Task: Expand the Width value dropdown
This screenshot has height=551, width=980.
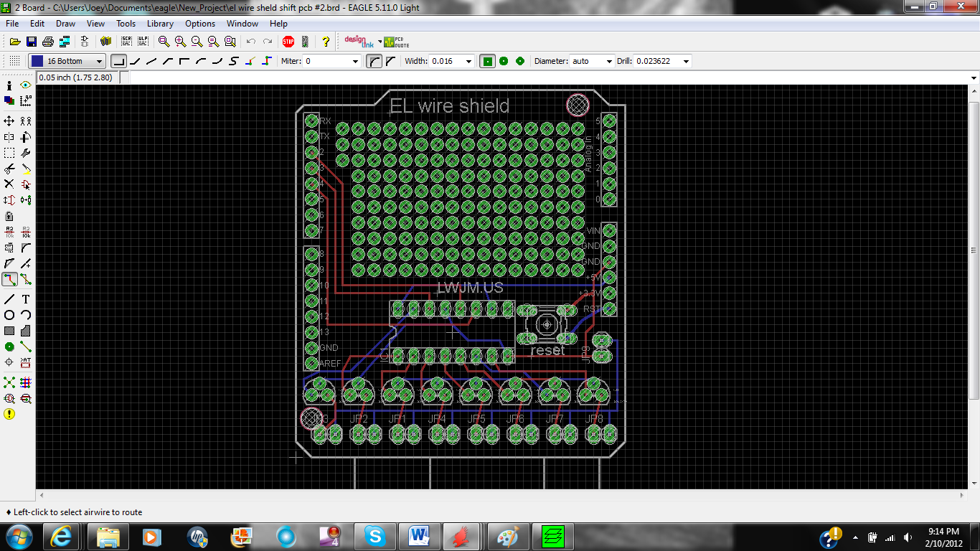Action: click(x=470, y=61)
